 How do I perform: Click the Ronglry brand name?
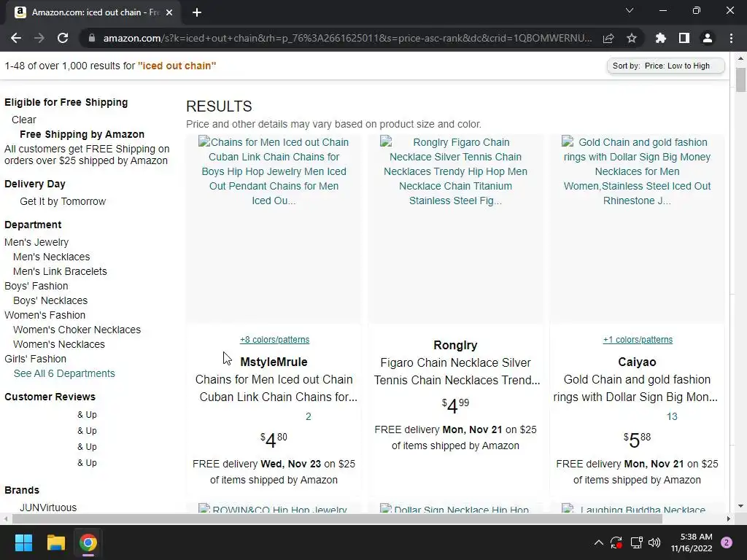[x=455, y=345]
